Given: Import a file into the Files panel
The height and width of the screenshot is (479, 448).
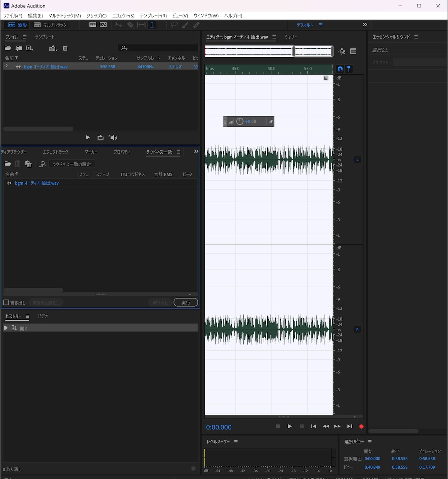Looking at the screenshot, I should click(x=19, y=48).
